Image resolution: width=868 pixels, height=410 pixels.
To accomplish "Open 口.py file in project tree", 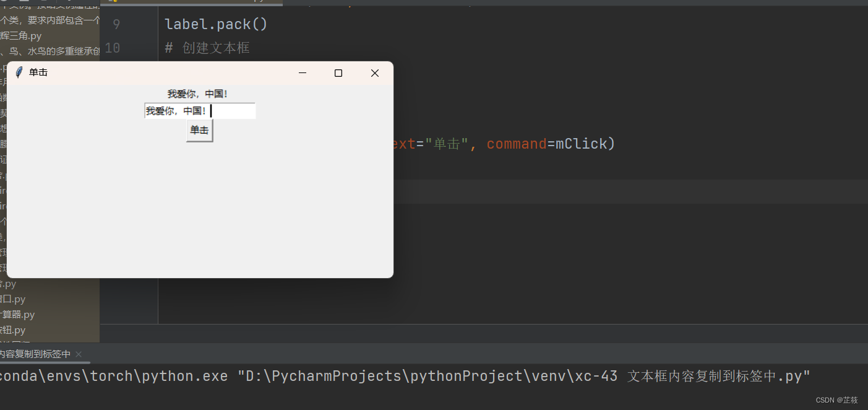I will (13, 299).
